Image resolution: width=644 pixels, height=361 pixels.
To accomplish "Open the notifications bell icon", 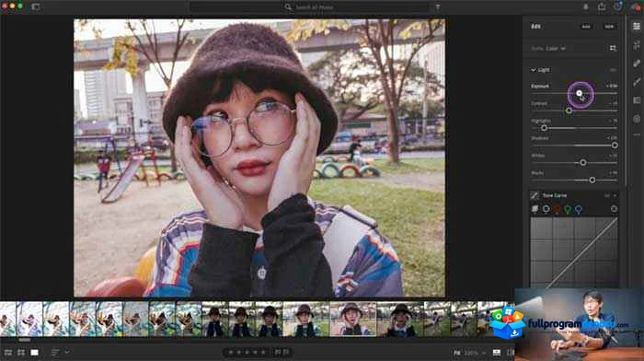I will [585, 6].
